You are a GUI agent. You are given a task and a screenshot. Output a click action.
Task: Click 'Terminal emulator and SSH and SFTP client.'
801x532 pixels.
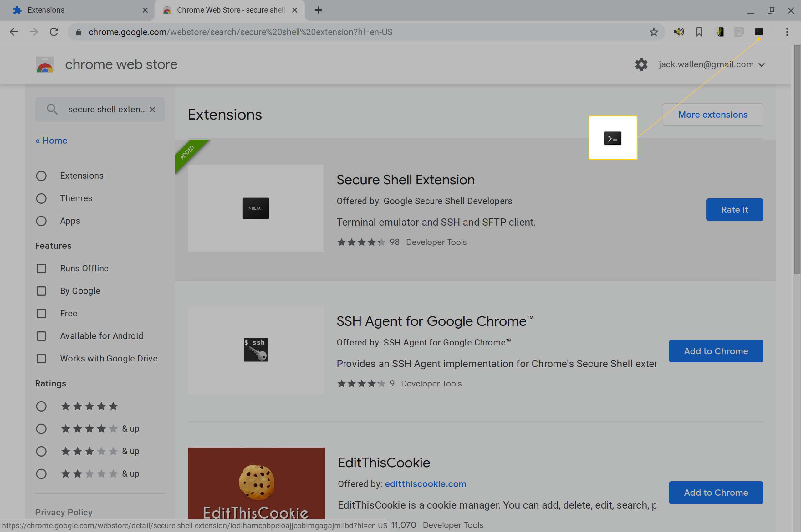[436, 222]
